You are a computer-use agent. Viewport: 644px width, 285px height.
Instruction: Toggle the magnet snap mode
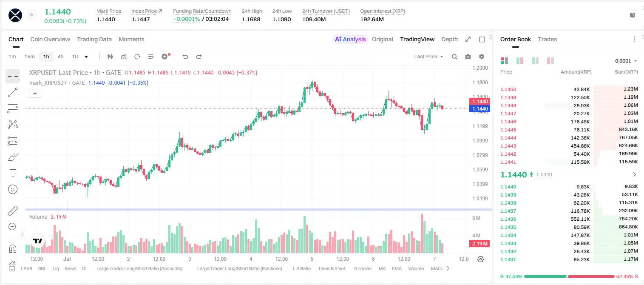13,248
